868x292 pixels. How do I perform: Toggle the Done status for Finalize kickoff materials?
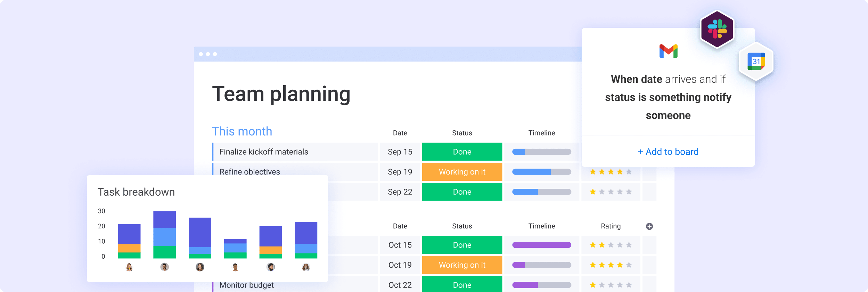[x=462, y=152]
